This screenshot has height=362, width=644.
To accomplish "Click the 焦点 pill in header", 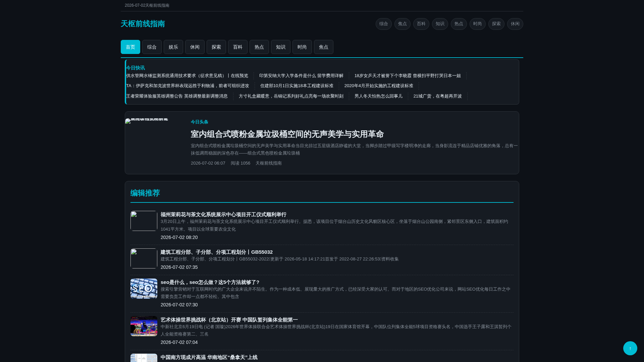I will [x=402, y=24].
